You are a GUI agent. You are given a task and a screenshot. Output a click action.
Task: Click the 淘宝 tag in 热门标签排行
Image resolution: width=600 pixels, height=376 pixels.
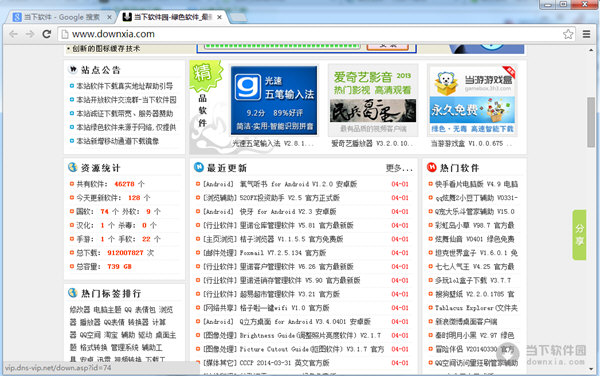coord(111,335)
